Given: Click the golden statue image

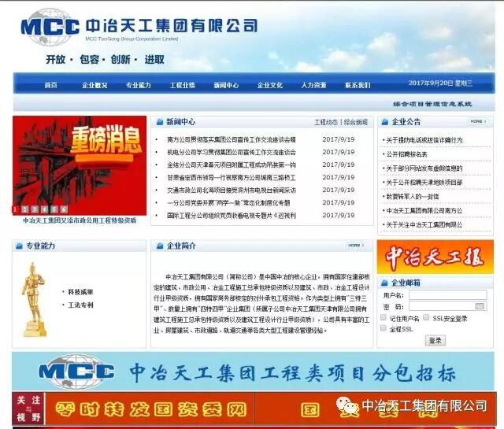Looking at the screenshot, I should pyautogui.click(x=34, y=300).
